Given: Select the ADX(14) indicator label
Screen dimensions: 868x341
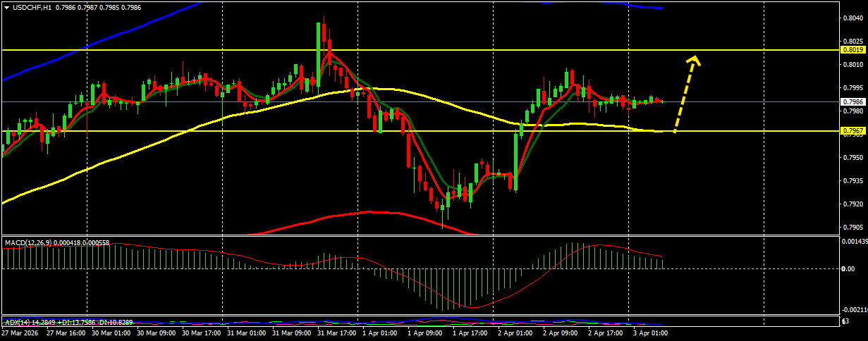Looking at the screenshot, I should tap(18, 322).
